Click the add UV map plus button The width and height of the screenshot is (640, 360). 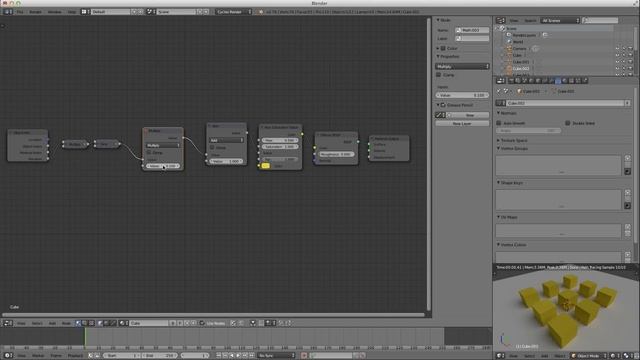(627, 227)
